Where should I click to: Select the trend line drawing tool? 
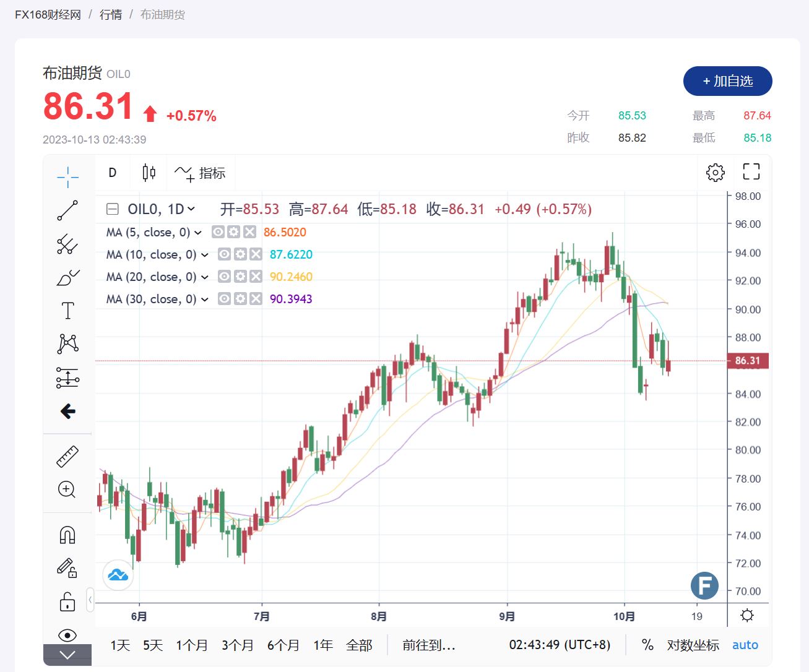(x=67, y=210)
